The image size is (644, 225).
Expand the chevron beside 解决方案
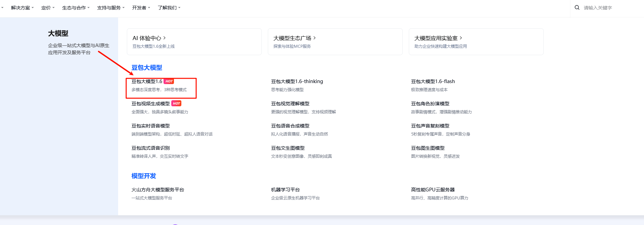click(33, 7)
